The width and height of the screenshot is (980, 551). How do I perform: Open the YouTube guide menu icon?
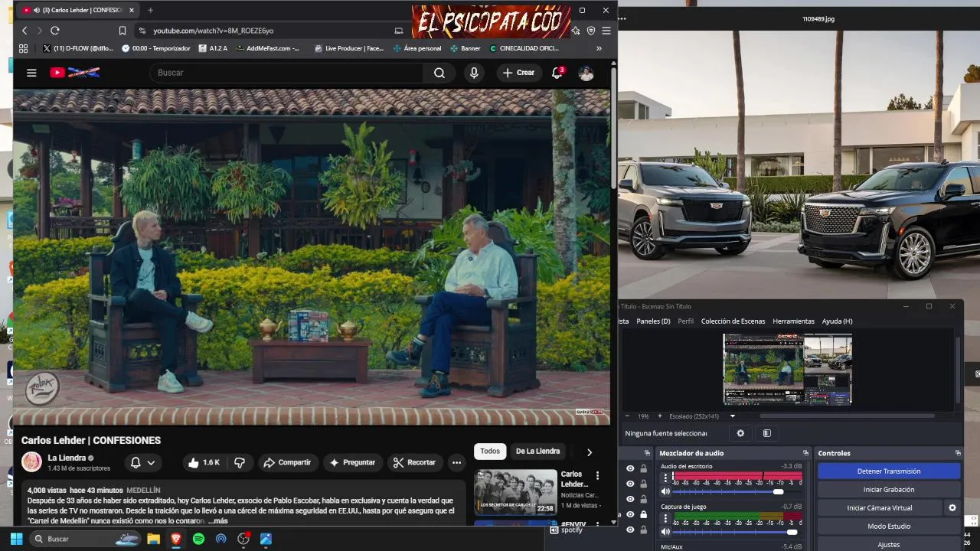(x=31, y=73)
